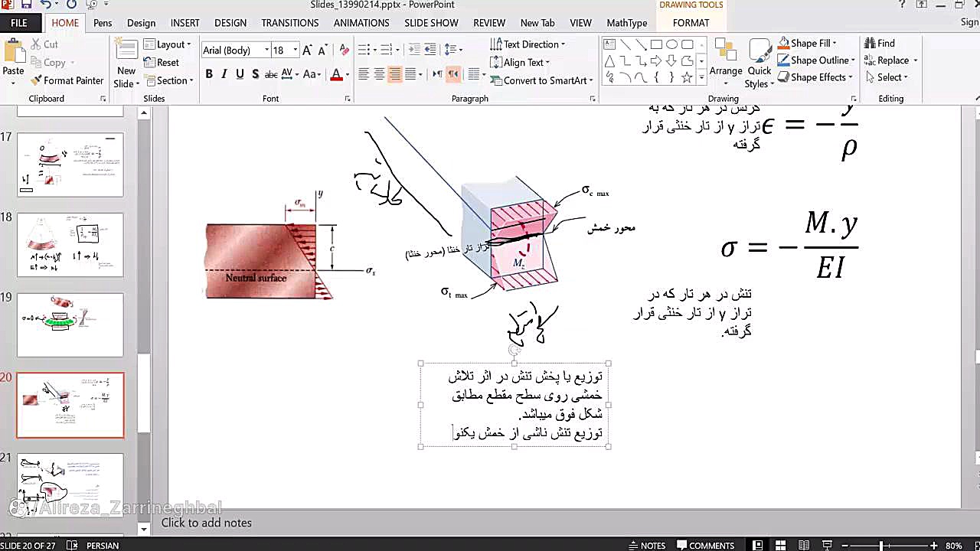
Task: Open the Shape Fill dropdown
Action: point(807,44)
